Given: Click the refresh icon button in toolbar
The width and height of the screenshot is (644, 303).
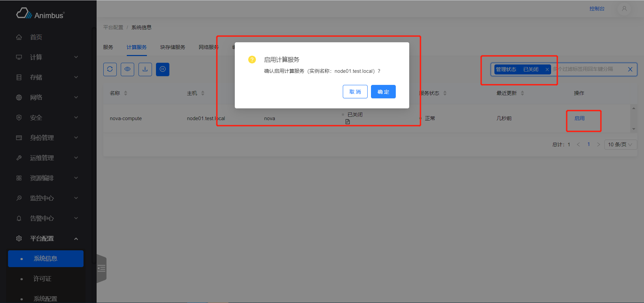Looking at the screenshot, I should pyautogui.click(x=110, y=69).
